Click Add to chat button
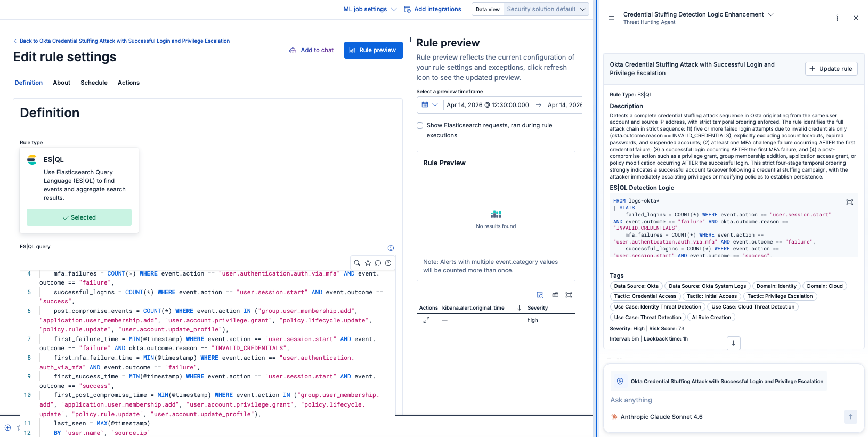 coord(312,50)
